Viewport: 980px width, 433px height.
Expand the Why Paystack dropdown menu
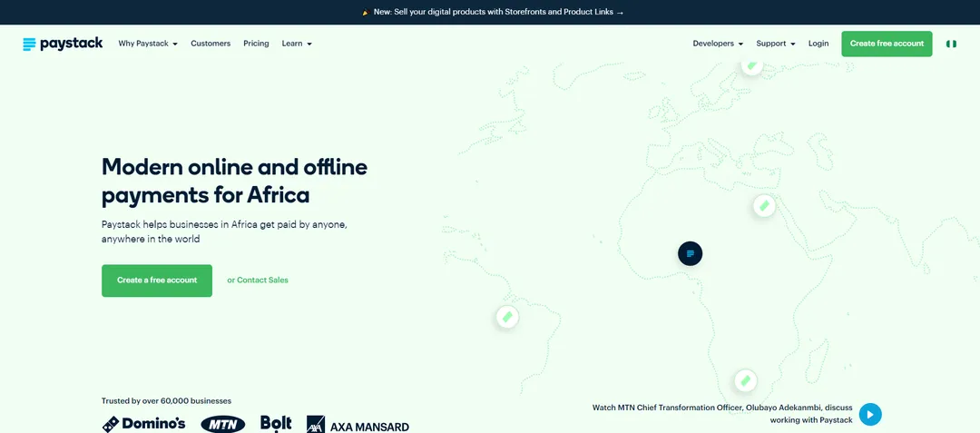tap(148, 44)
